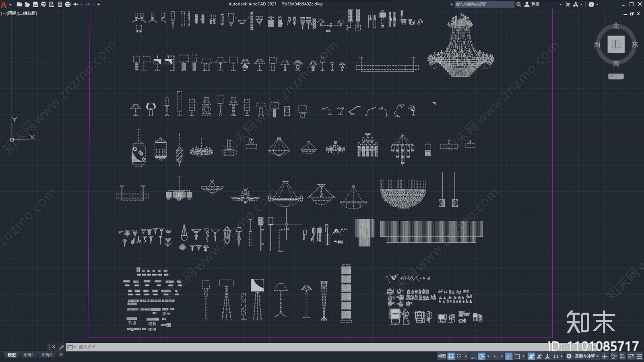Toggle drawing grid display in status bar

(x=451, y=356)
